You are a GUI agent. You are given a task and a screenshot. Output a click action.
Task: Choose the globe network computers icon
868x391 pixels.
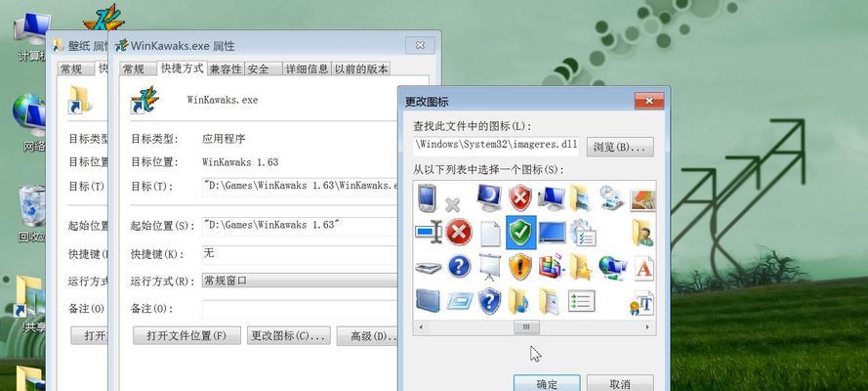(x=613, y=267)
